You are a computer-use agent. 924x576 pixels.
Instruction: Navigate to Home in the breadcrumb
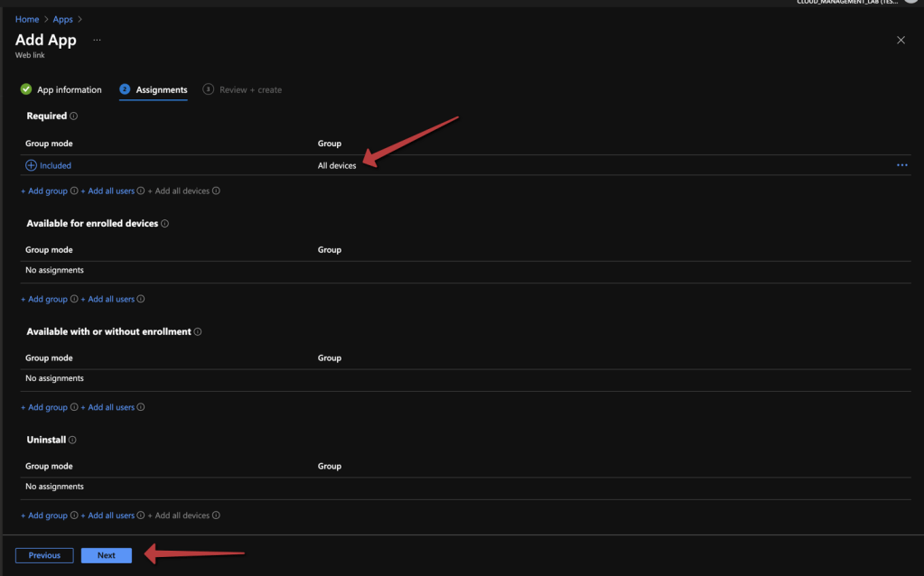[27, 19]
